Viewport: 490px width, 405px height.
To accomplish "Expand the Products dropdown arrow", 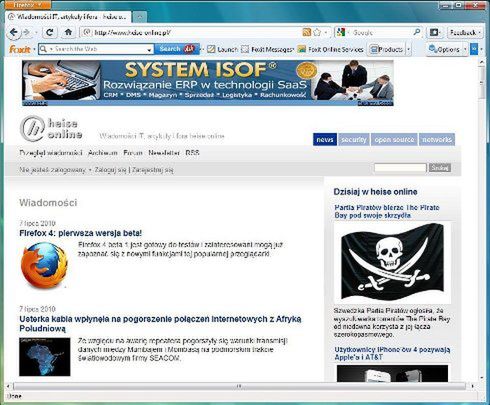I will pos(409,50).
